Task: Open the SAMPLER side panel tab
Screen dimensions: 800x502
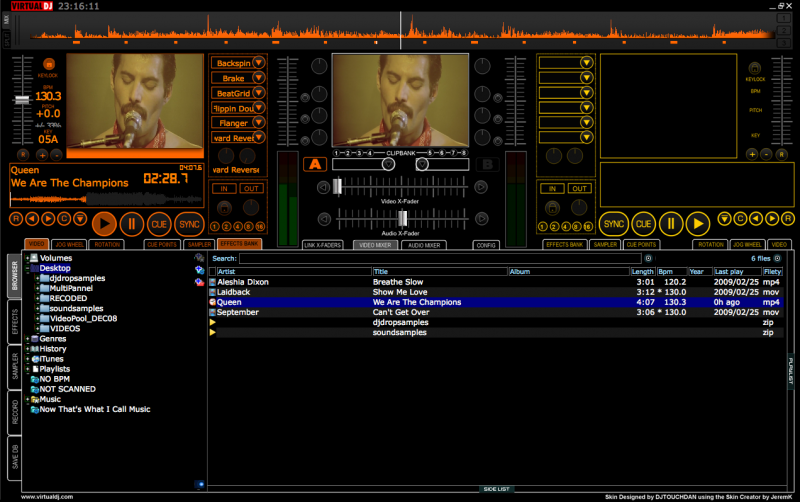Action: coord(14,366)
